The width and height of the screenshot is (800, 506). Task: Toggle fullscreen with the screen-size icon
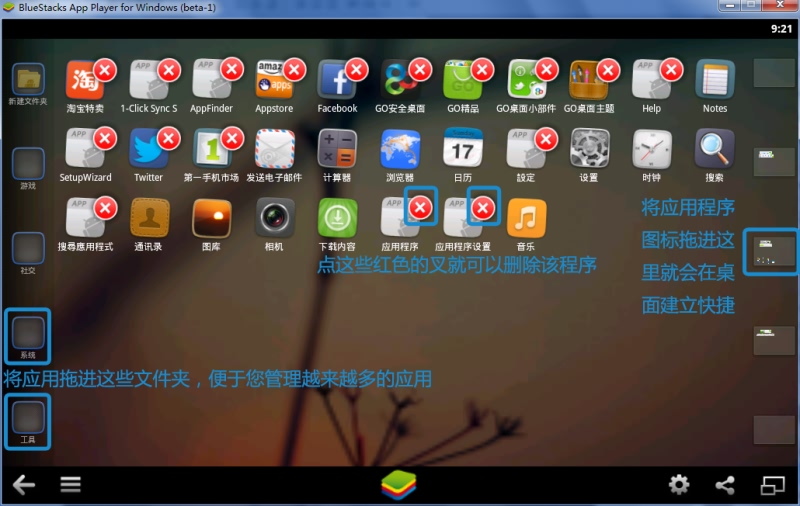[772, 485]
